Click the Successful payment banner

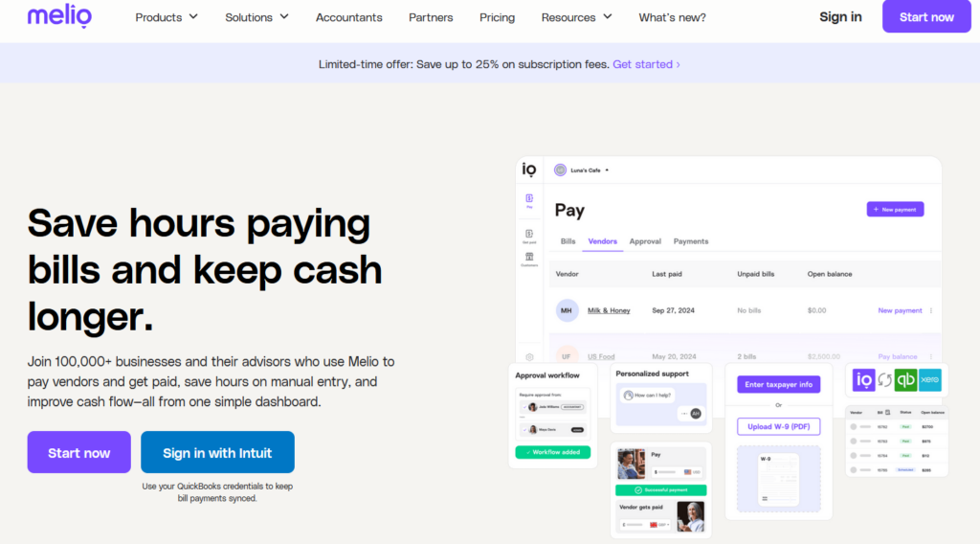tap(661, 490)
